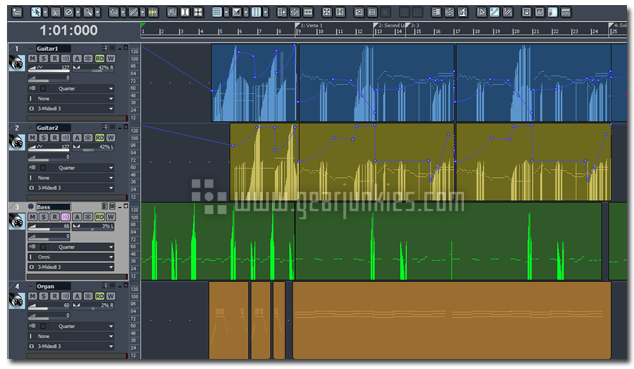Viewport: 634px width, 369px height.
Task: Click the Organ MIDI plug track icon
Action: [17, 301]
